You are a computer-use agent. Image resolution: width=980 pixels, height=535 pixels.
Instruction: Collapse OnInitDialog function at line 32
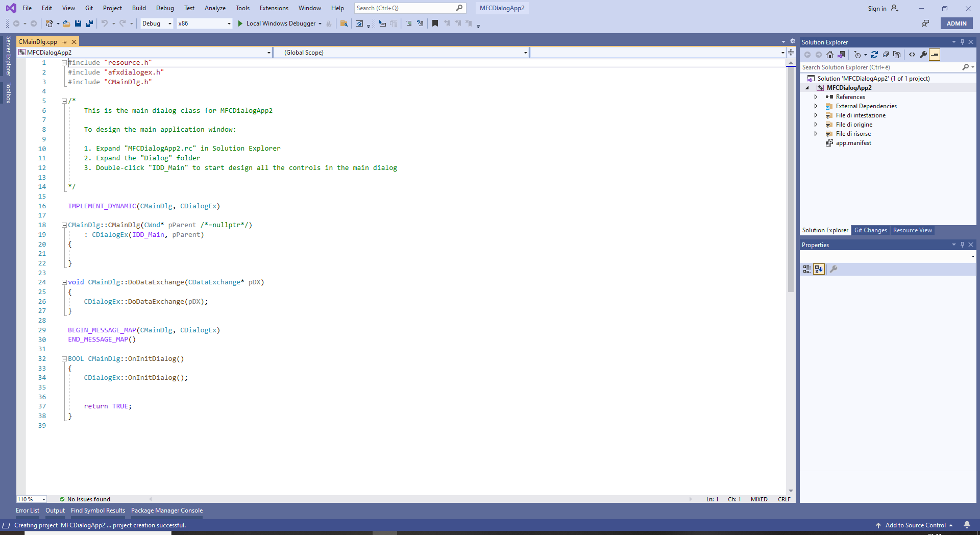point(64,359)
